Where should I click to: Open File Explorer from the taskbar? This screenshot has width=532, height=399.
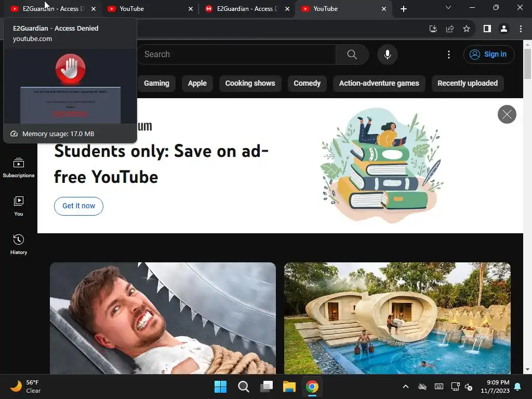click(x=289, y=387)
